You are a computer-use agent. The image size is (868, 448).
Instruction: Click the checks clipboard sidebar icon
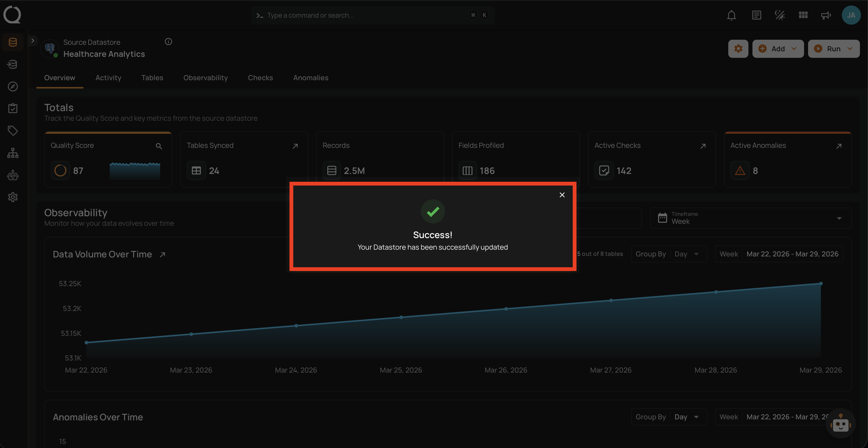click(13, 108)
